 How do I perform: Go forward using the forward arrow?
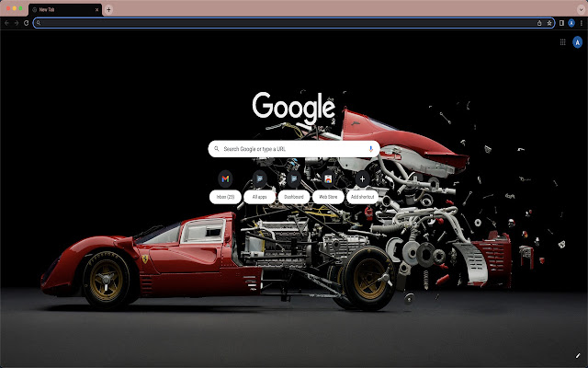click(17, 23)
